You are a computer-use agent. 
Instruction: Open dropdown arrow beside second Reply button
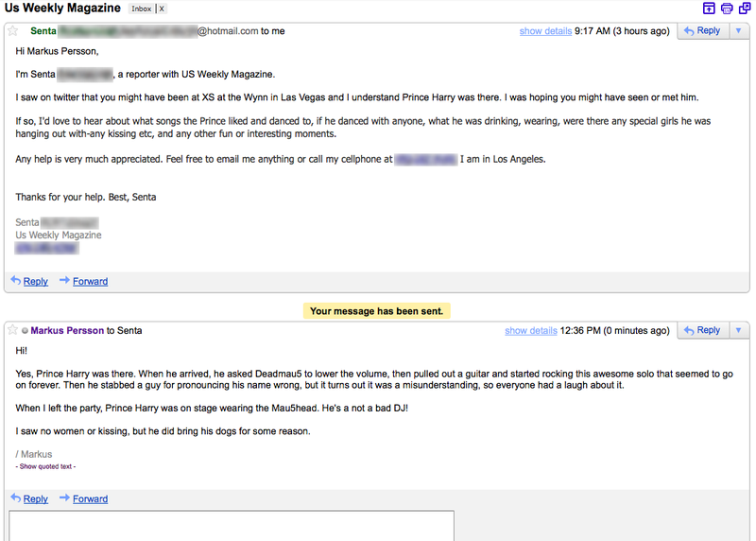click(739, 331)
